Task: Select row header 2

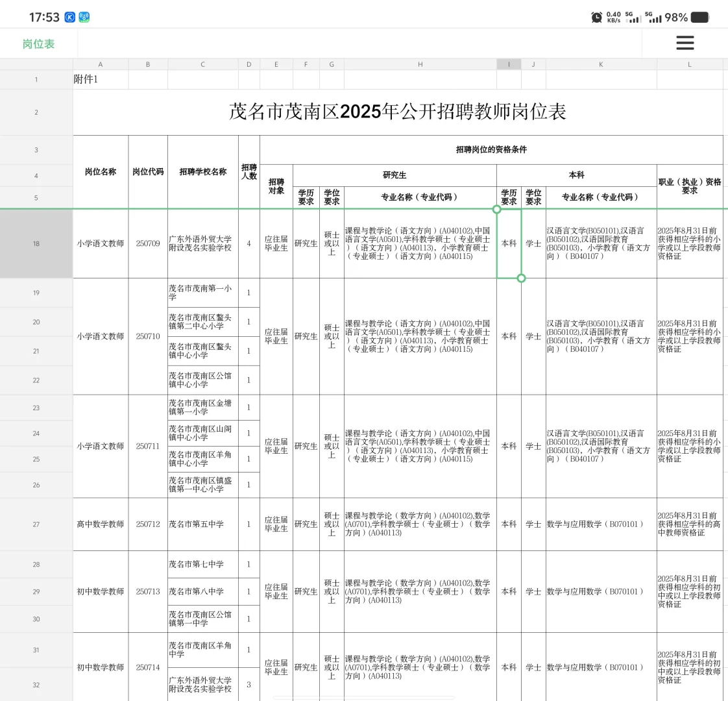Action: tap(36, 112)
